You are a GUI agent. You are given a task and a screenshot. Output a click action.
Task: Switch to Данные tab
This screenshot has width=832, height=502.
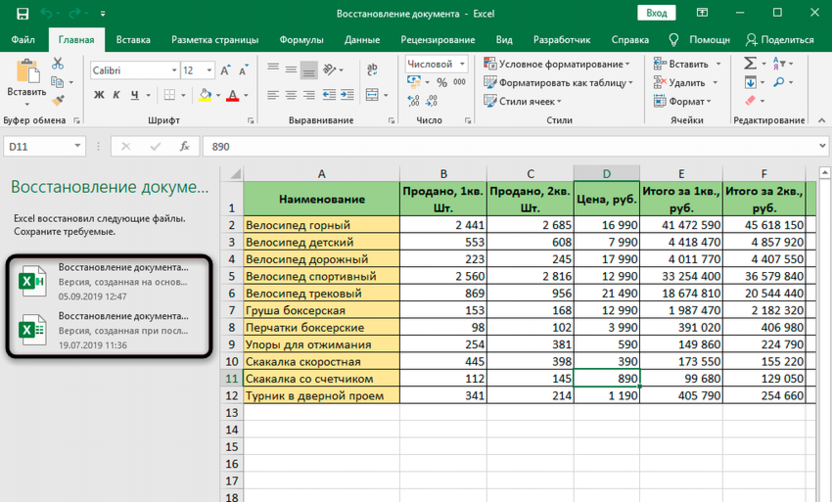(362, 40)
